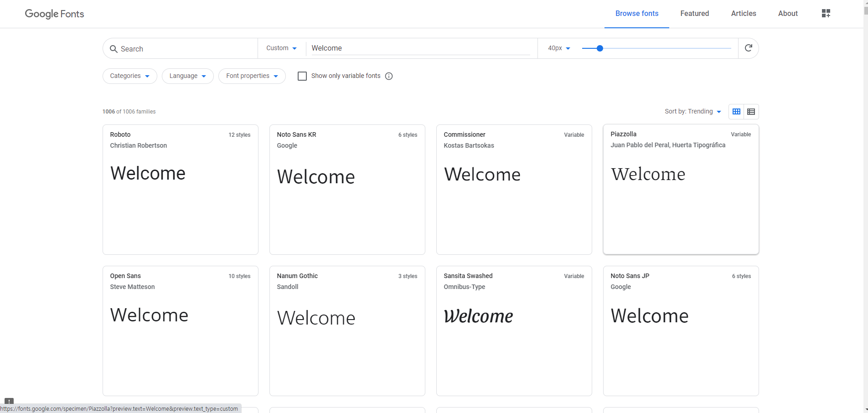Open the Sort by Trending dropdown
This screenshot has height=413, width=868.
pos(693,112)
